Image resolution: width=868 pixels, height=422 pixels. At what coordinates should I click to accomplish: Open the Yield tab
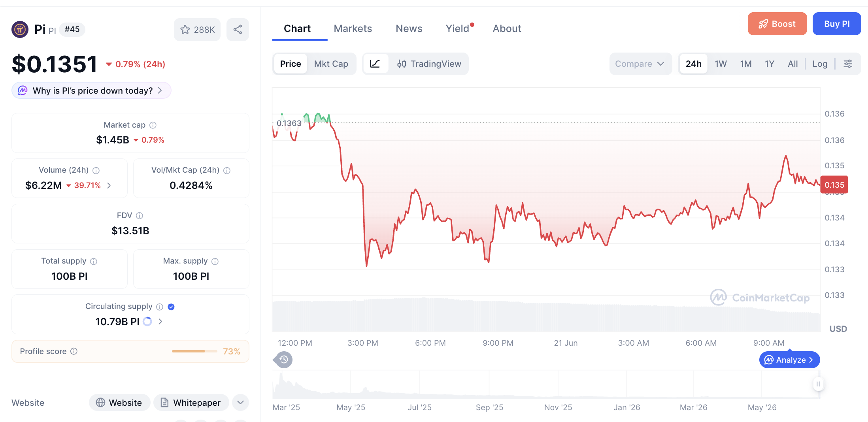point(458,28)
